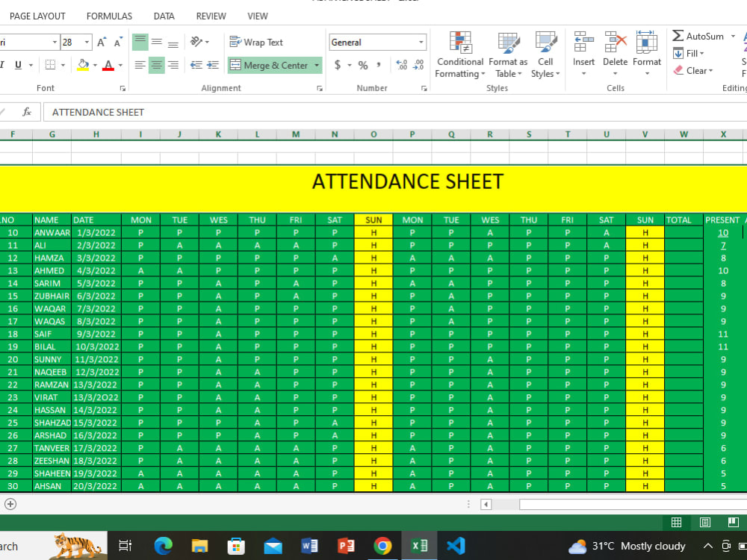This screenshot has height=560, width=747.
Task: Switch to Page Layout view
Action: 705,523
